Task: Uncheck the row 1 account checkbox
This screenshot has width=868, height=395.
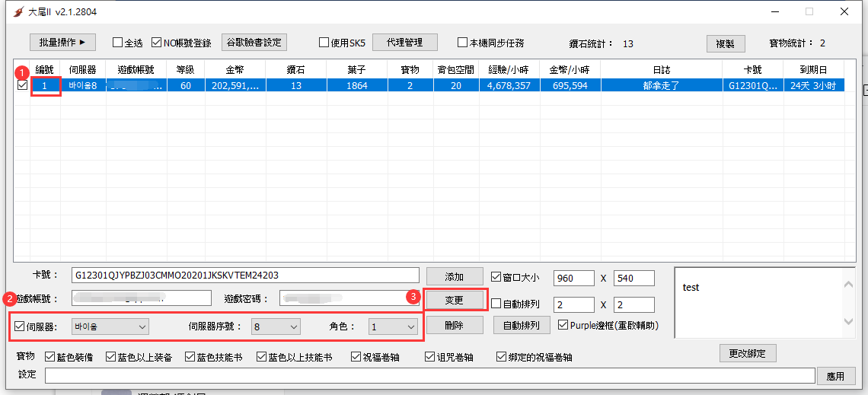Action: tap(22, 85)
